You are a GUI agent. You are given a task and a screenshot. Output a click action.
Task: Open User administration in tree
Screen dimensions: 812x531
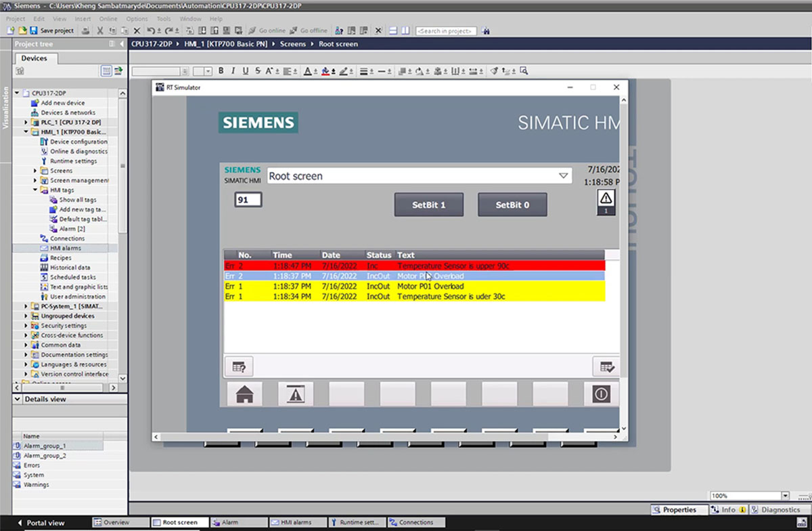[77, 297]
